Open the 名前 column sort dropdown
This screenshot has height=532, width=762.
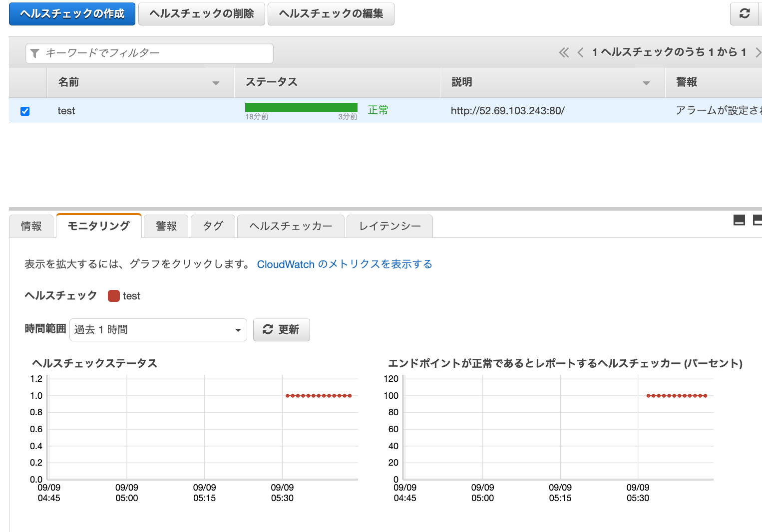tap(216, 82)
